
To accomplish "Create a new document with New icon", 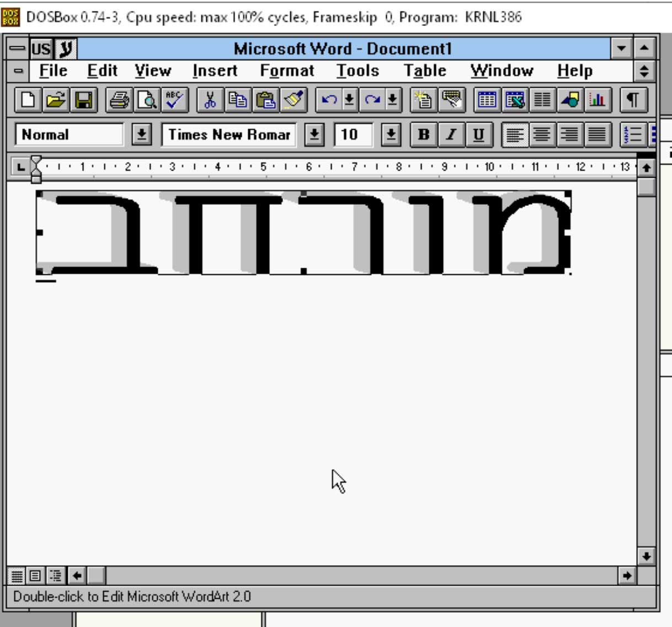I will point(28,100).
